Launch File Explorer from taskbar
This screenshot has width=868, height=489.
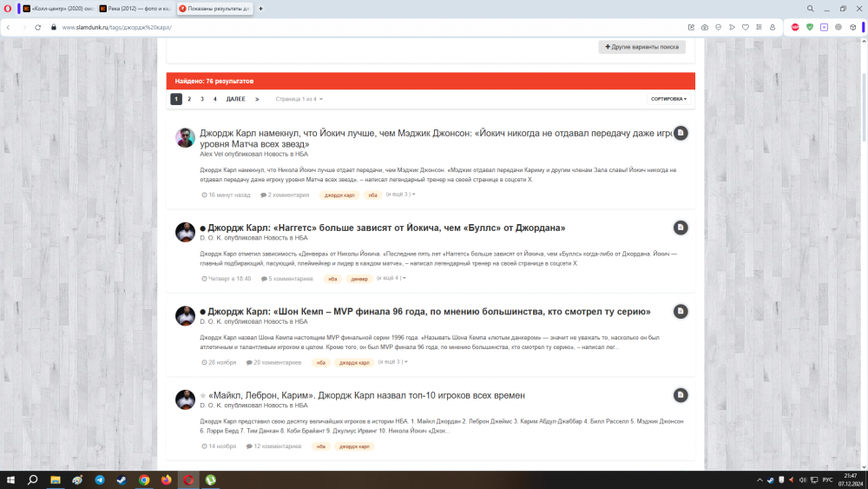pos(56,480)
